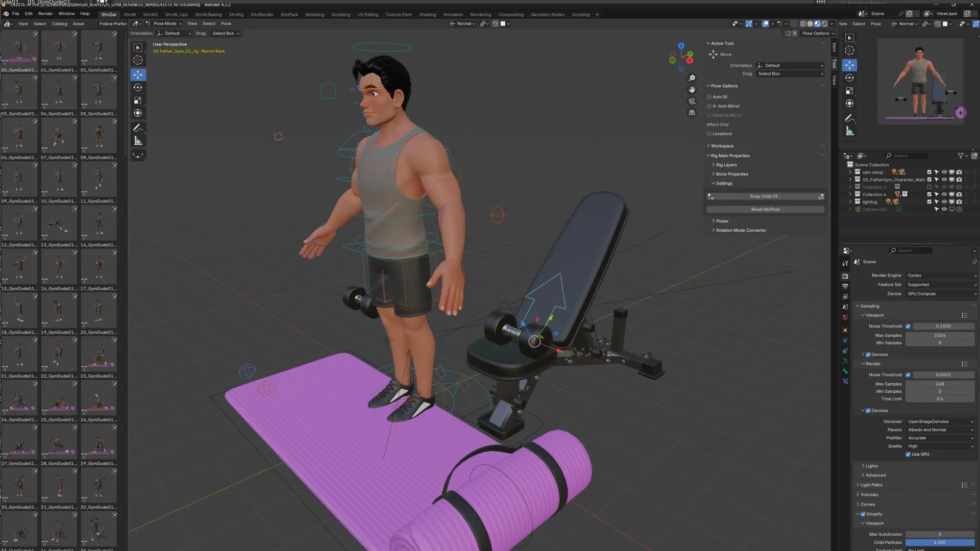Open the Render menu
Screen dimensions: 980x551
point(45,13)
